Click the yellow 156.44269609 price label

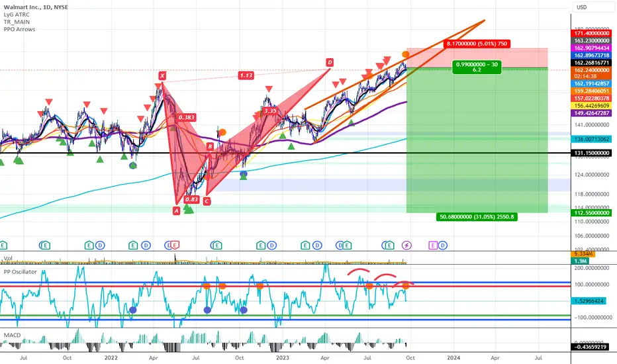tap(592, 106)
